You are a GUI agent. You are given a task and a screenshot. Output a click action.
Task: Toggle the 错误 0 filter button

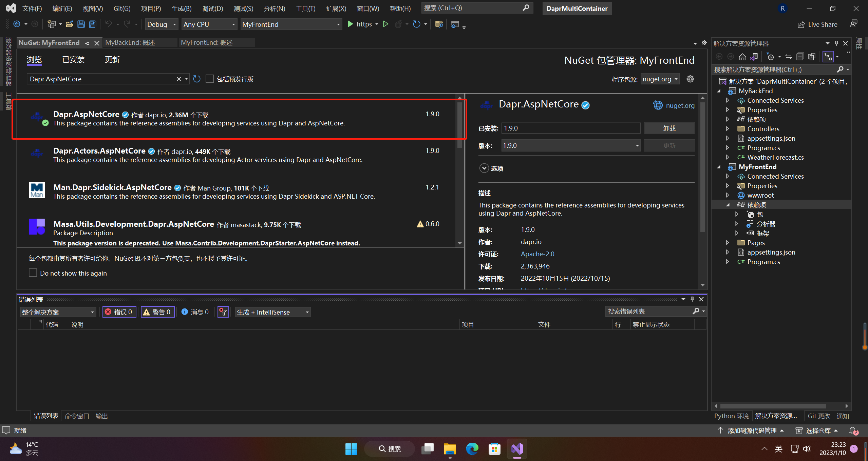pyautogui.click(x=119, y=312)
